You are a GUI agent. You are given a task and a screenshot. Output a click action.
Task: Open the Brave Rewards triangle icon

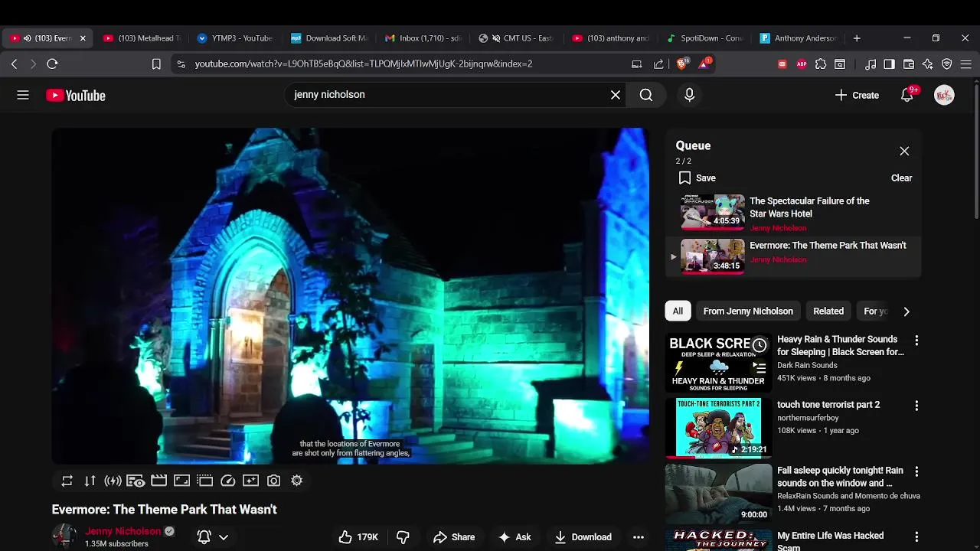tap(704, 64)
